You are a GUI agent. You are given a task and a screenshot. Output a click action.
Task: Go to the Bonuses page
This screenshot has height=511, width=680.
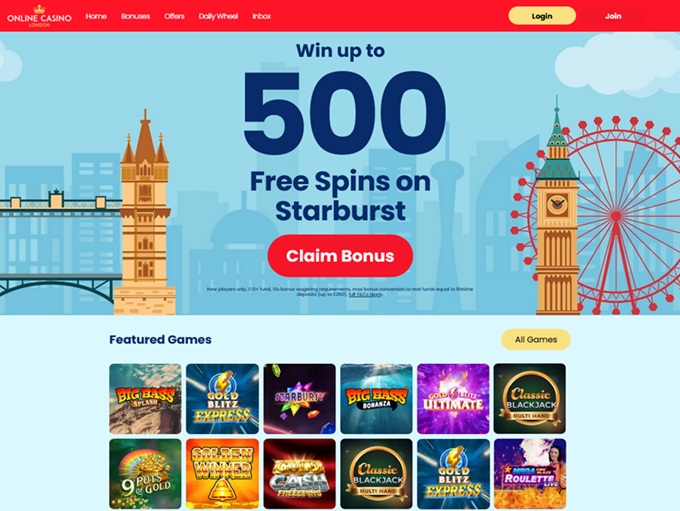[x=135, y=16]
